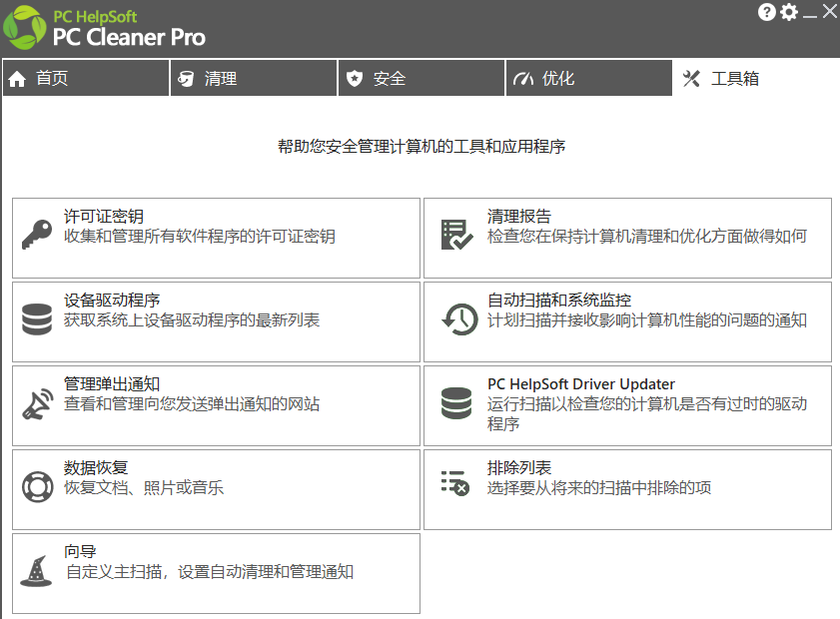Viewport: 840px width, 619px height.
Task: Click the megaphone icon for 管理弹出通知
Action: click(x=38, y=403)
